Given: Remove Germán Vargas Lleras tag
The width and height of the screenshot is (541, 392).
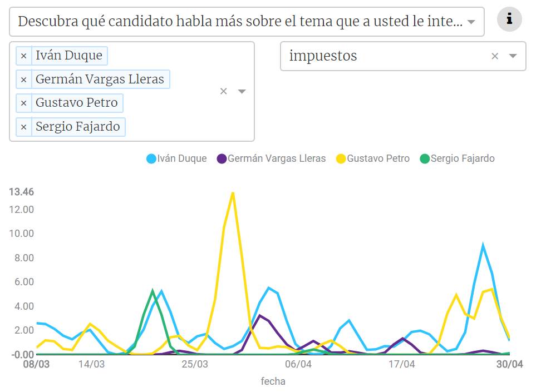Looking at the screenshot, I should 23,80.
